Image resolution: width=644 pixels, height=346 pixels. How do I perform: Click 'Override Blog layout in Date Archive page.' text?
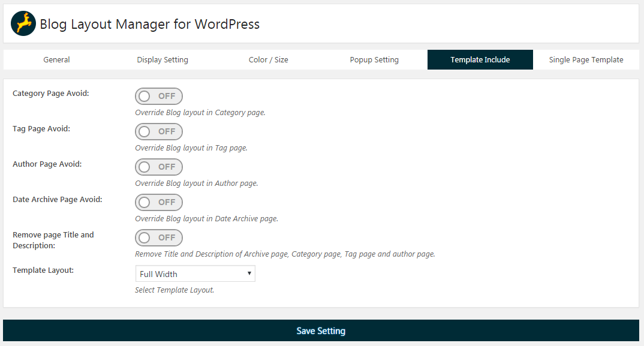pos(207,219)
